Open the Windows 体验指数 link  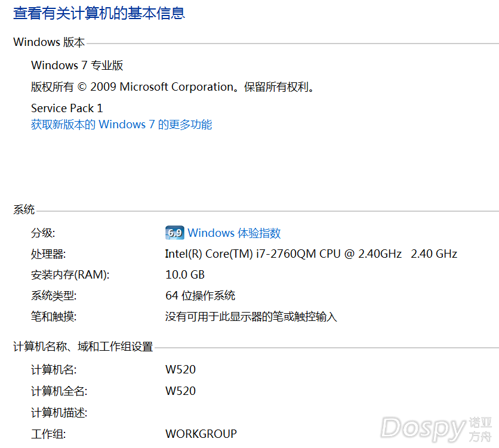pos(234,233)
